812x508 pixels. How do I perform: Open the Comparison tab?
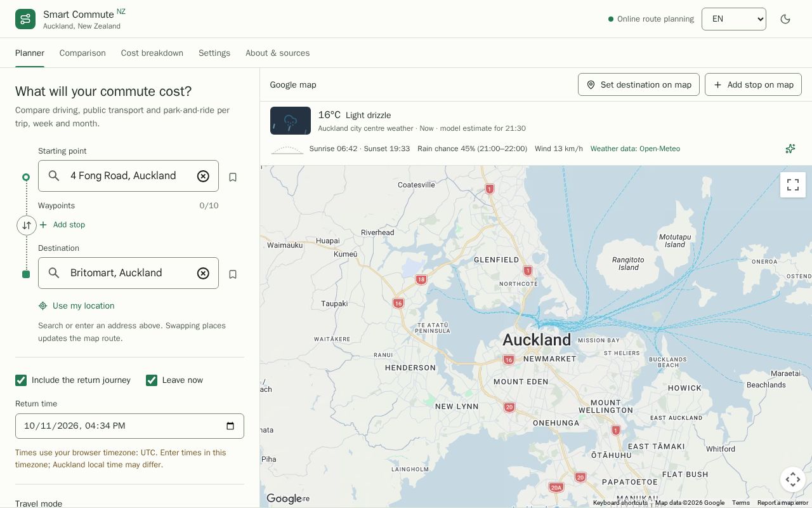click(82, 53)
